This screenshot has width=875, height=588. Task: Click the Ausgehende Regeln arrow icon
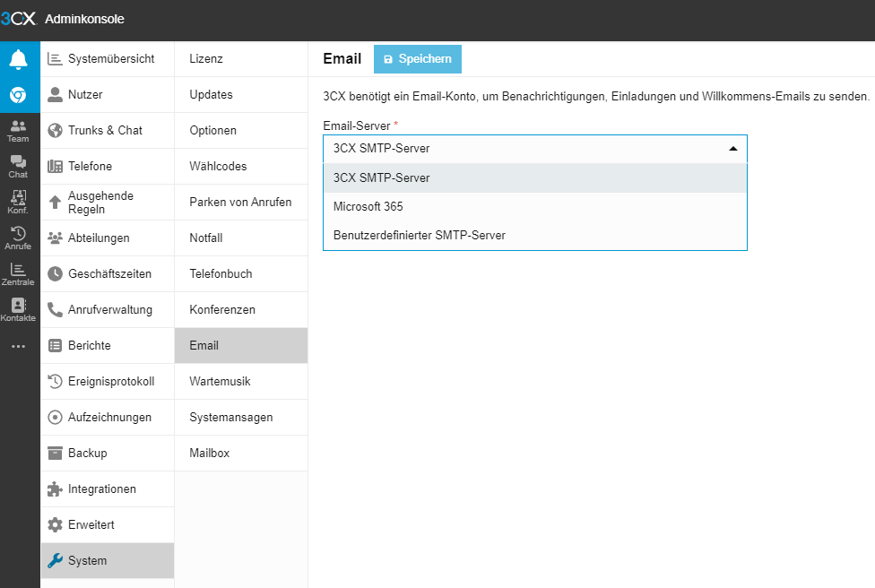pos(55,202)
